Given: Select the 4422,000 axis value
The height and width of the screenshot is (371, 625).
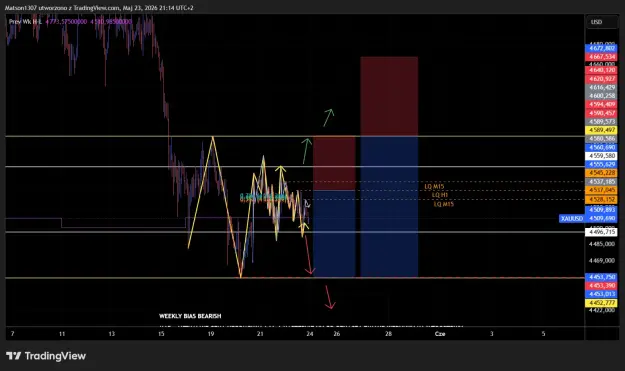Looking at the screenshot, I should [x=601, y=310].
